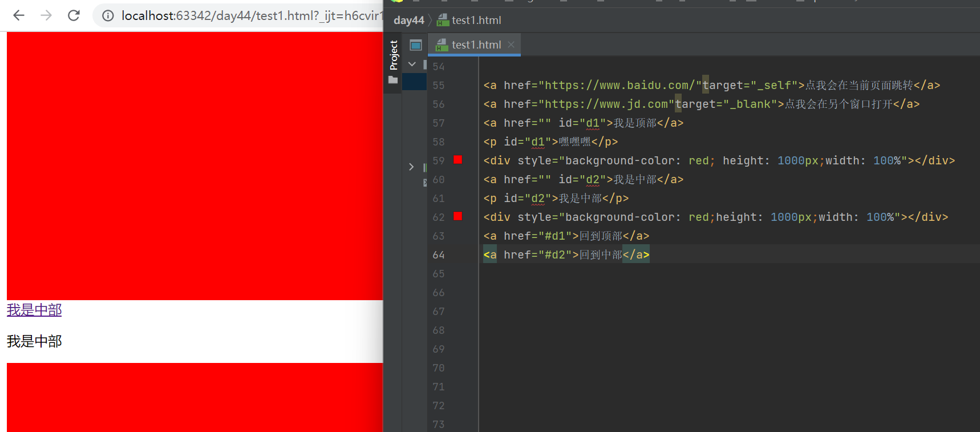This screenshot has height=432, width=980.
Task: Click the div style code on line 59
Action: (x=719, y=161)
